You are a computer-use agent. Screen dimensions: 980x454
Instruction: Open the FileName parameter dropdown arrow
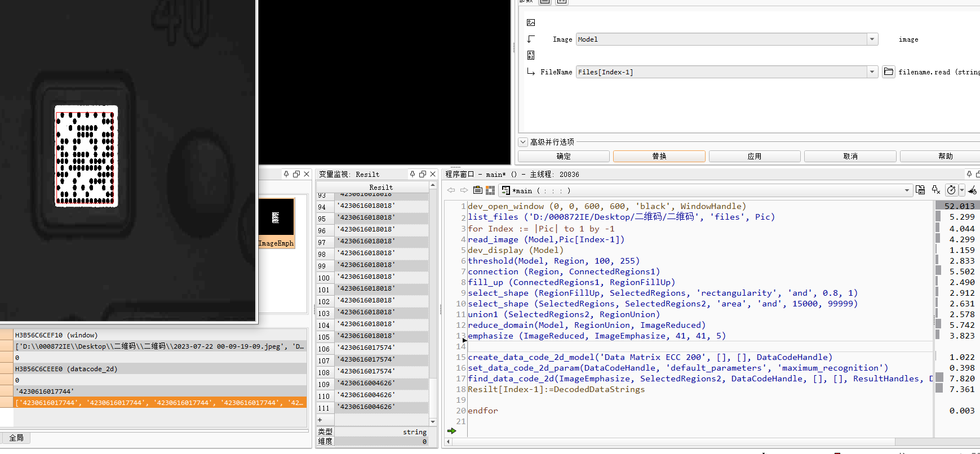click(872, 72)
